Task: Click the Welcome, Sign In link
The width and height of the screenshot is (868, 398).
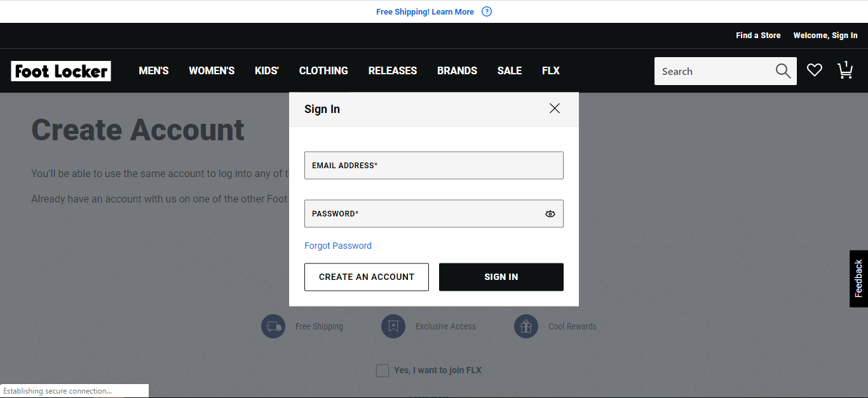Action: 825,36
